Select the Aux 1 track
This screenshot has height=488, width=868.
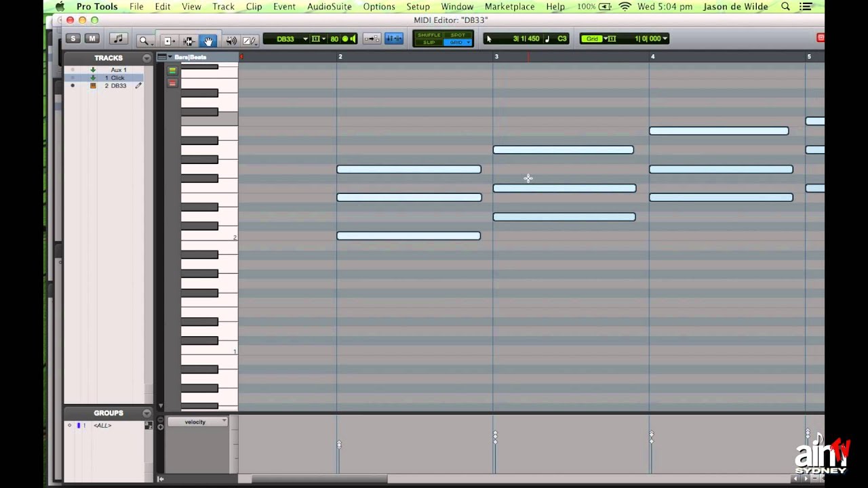119,70
